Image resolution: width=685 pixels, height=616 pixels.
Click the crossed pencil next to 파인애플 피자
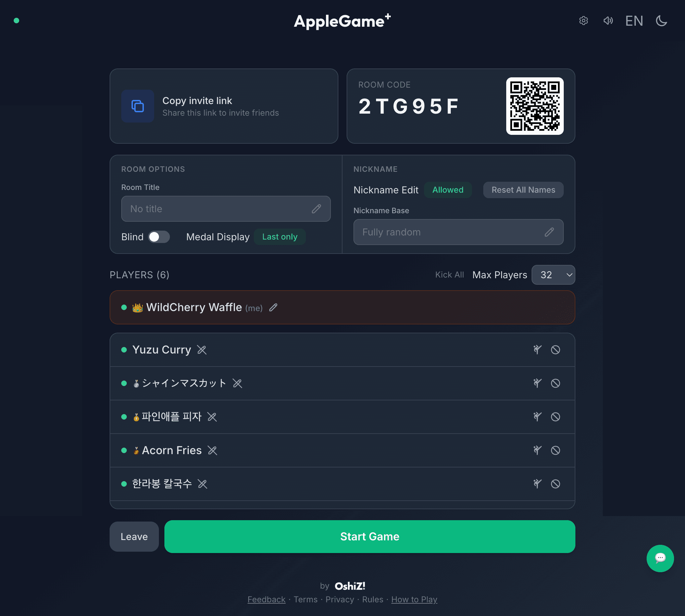point(212,417)
